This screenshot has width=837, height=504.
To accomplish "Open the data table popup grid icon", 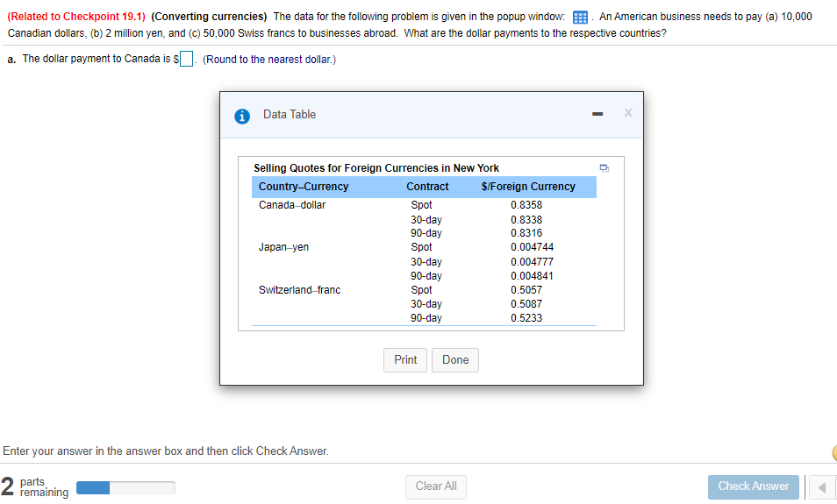I will (580, 17).
